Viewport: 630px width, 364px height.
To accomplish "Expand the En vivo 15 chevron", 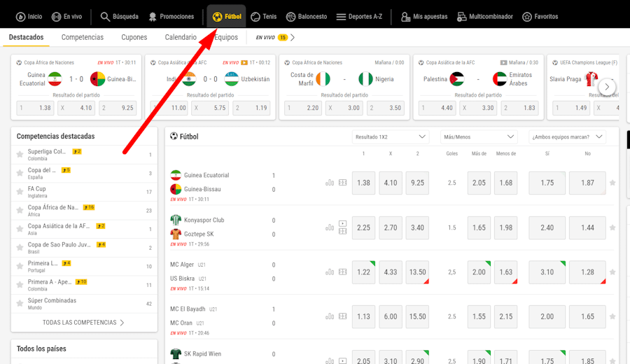I will pos(293,38).
